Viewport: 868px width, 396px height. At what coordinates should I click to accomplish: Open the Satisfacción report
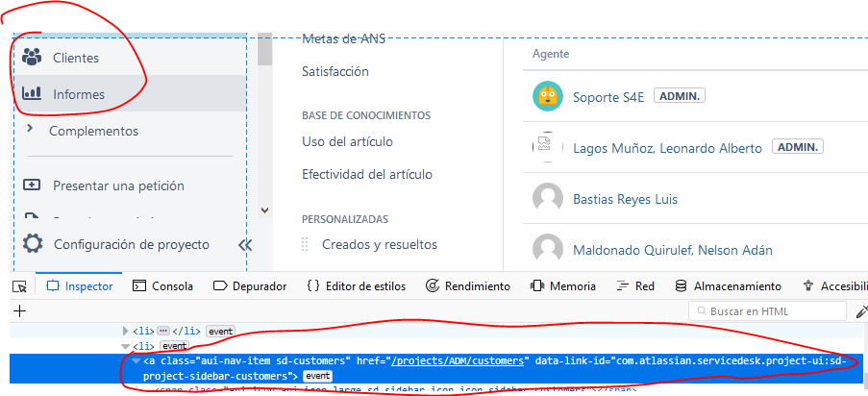click(x=335, y=71)
